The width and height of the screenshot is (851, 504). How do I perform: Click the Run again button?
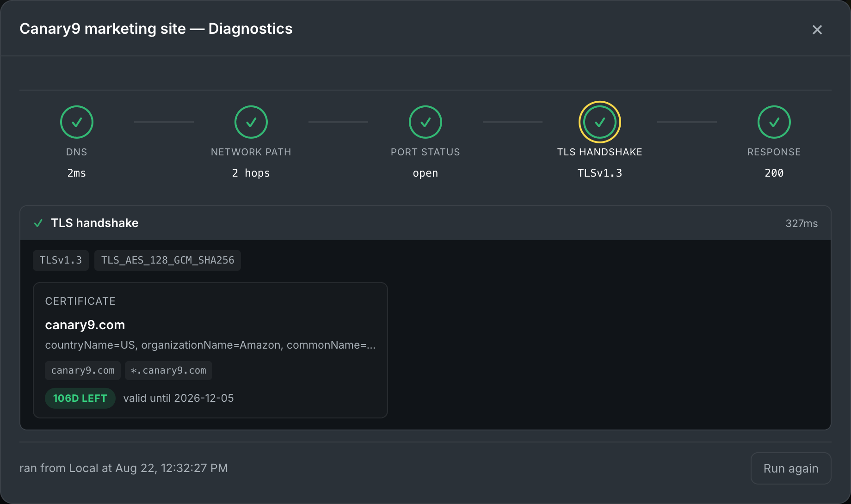click(791, 468)
